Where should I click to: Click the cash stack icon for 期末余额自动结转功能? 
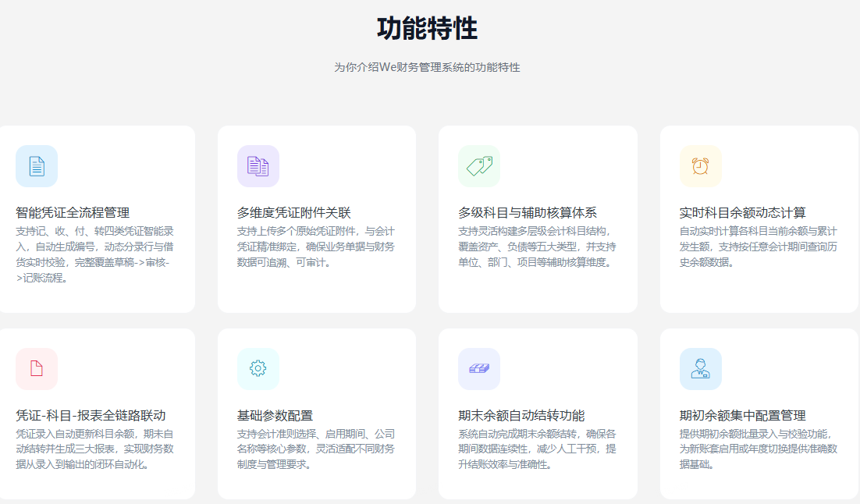point(479,369)
